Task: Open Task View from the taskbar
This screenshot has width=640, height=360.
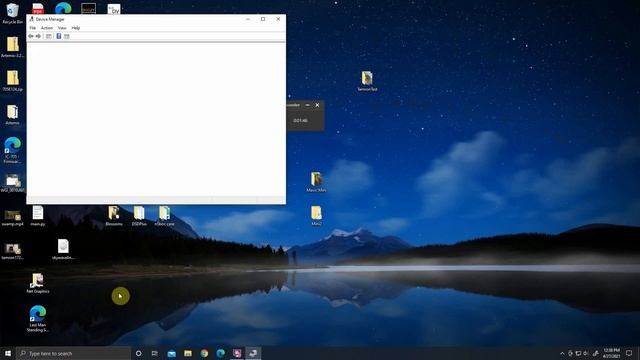Action: click(155, 353)
